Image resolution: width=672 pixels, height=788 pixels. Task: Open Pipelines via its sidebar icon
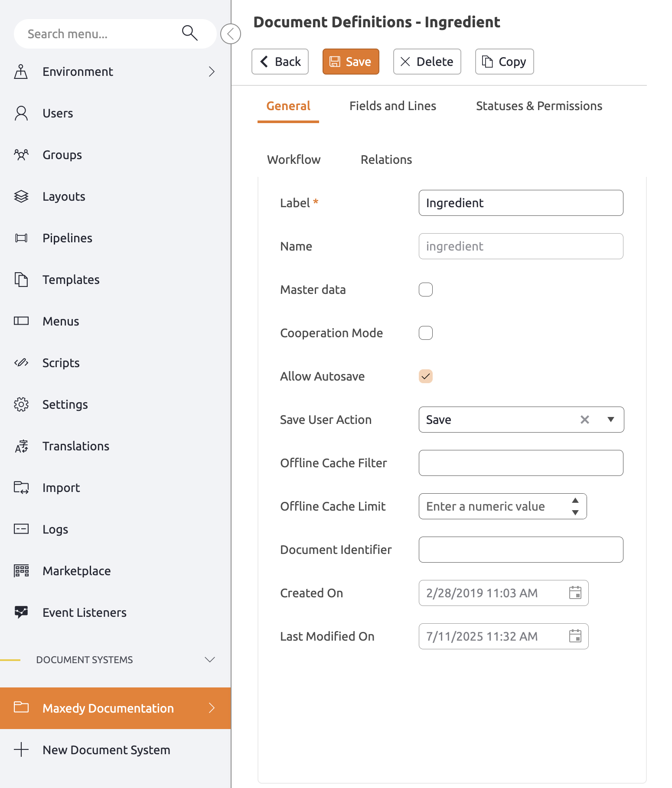pyautogui.click(x=21, y=238)
